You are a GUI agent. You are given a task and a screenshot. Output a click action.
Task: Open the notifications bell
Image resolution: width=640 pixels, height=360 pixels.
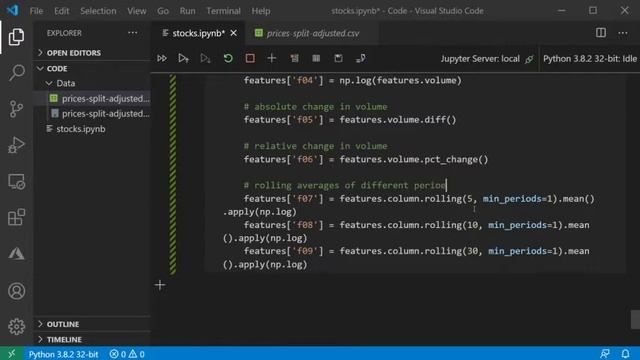(625, 353)
